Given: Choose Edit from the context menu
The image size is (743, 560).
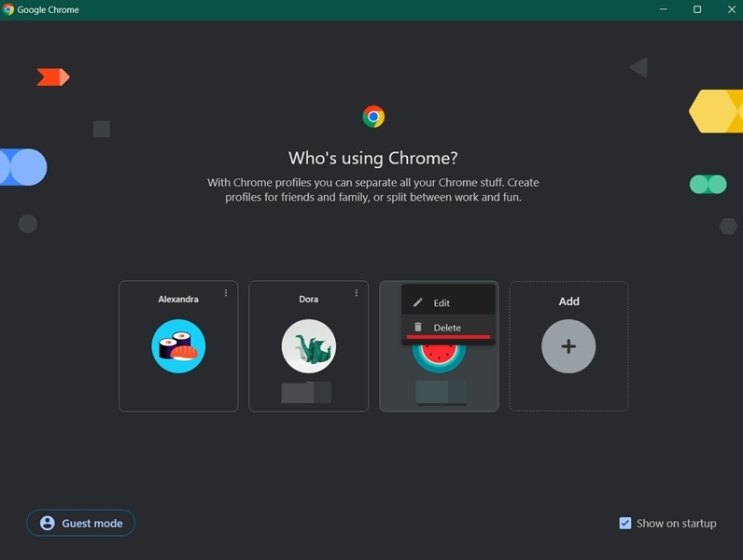Looking at the screenshot, I should (x=448, y=302).
